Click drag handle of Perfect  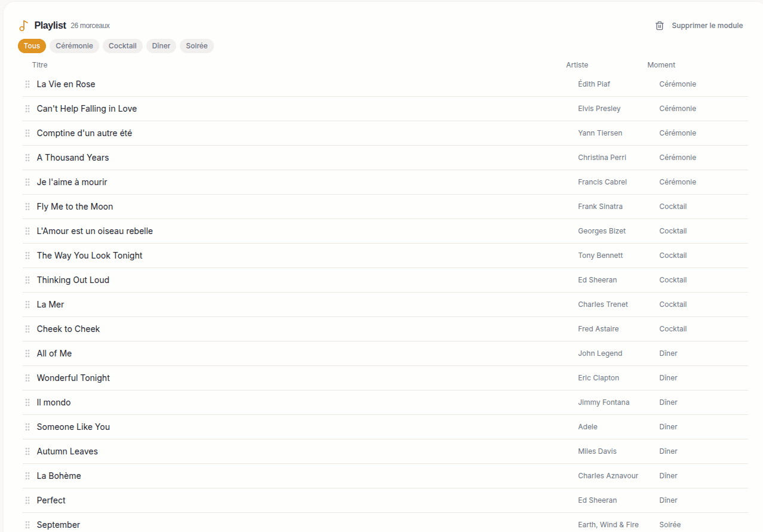pos(27,500)
